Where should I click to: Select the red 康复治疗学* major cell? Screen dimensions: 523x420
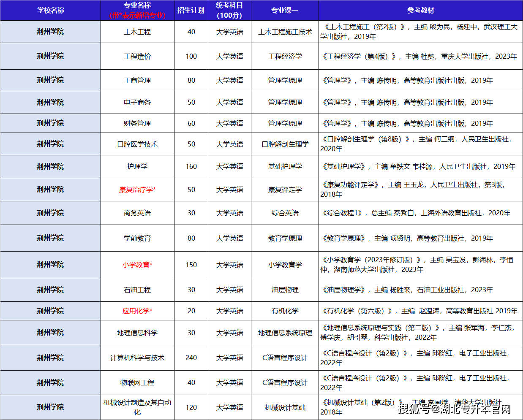pos(137,190)
